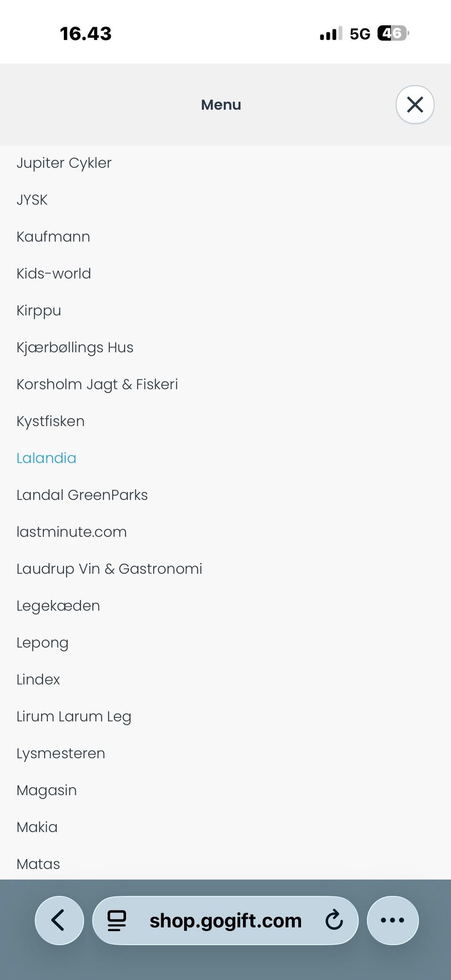The width and height of the screenshot is (451, 980).
Task: Tap the lastminute.com menu item
Action: click(71, 532)
